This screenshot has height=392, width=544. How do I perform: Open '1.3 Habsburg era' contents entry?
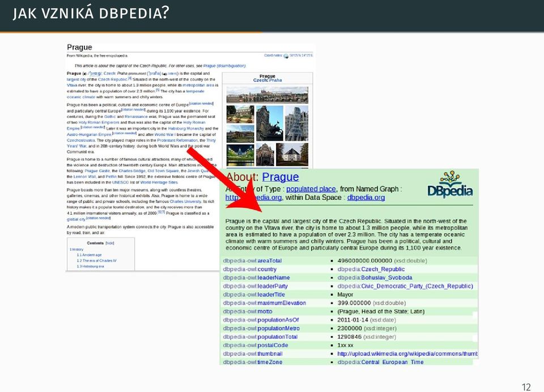(90, 266)
